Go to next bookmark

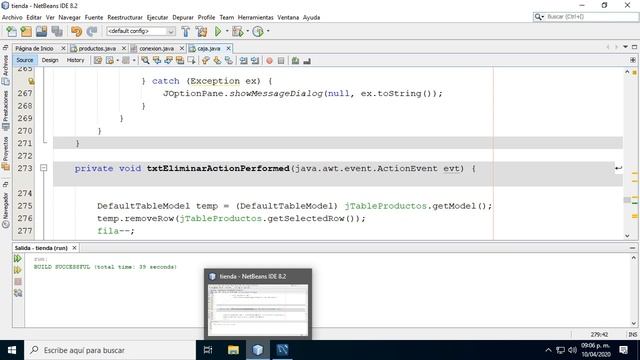(217, 60)
